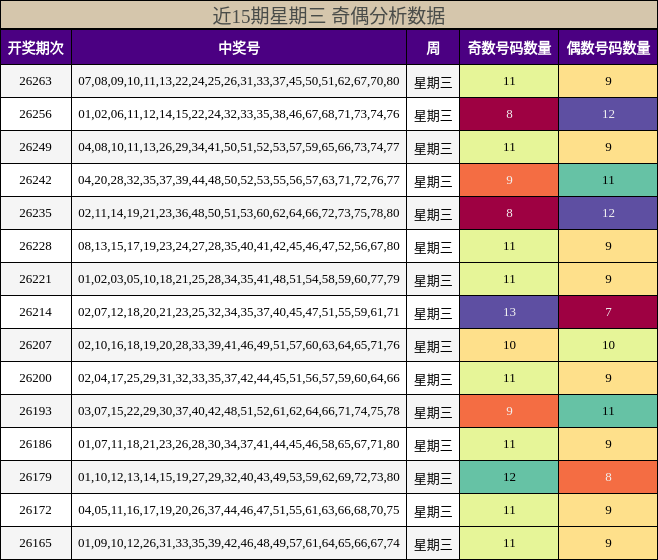This screenshot has height=560, width=658.
Task: Click green odd count 12 in row 26179
Action: (509, 477)
